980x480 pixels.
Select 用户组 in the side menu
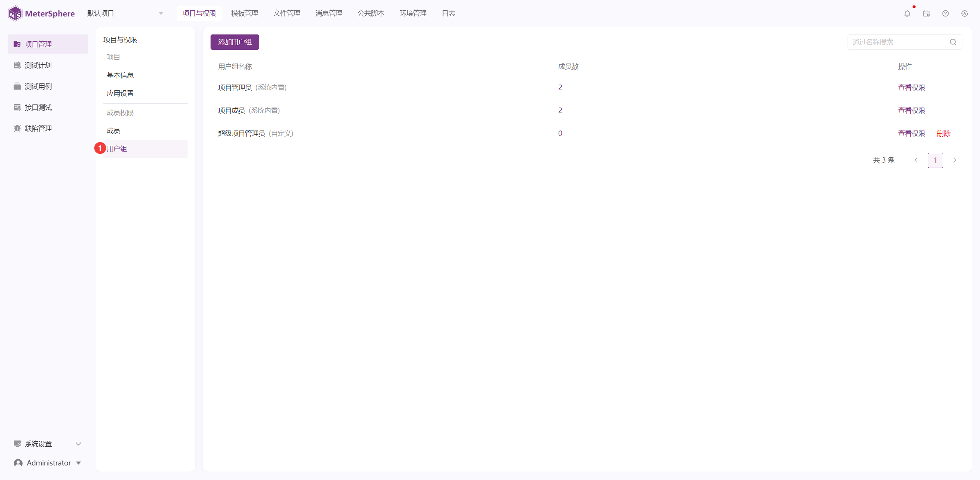pyautogui.click(x=145, y=149)
